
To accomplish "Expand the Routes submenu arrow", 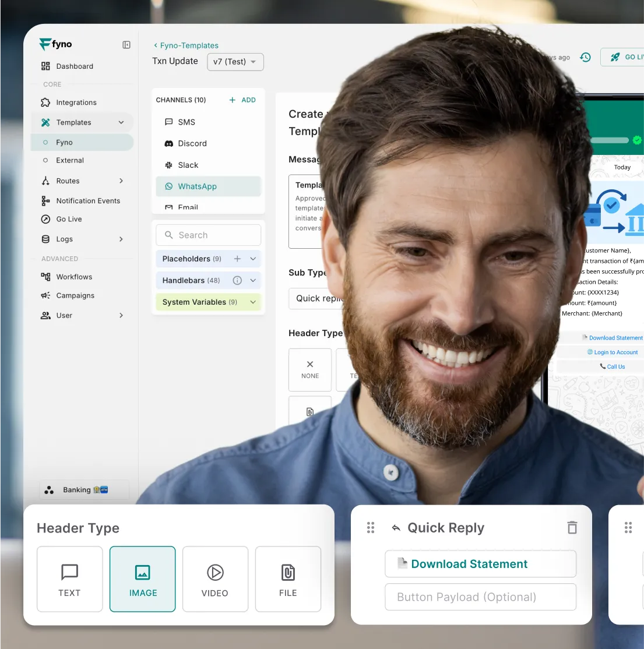I will coord(121,181).
